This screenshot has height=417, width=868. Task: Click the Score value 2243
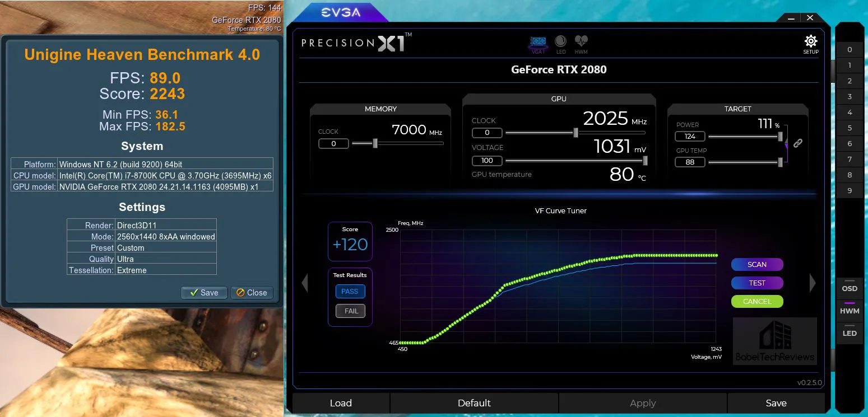pos(167,94)
